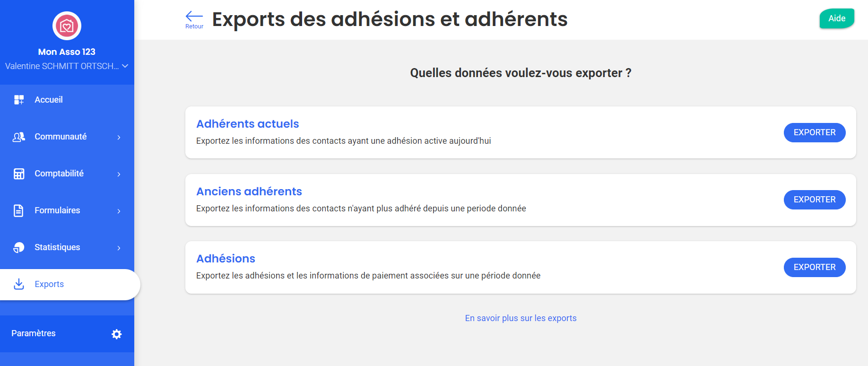Open En savoir plus sur les exports

tap(521, 318)
